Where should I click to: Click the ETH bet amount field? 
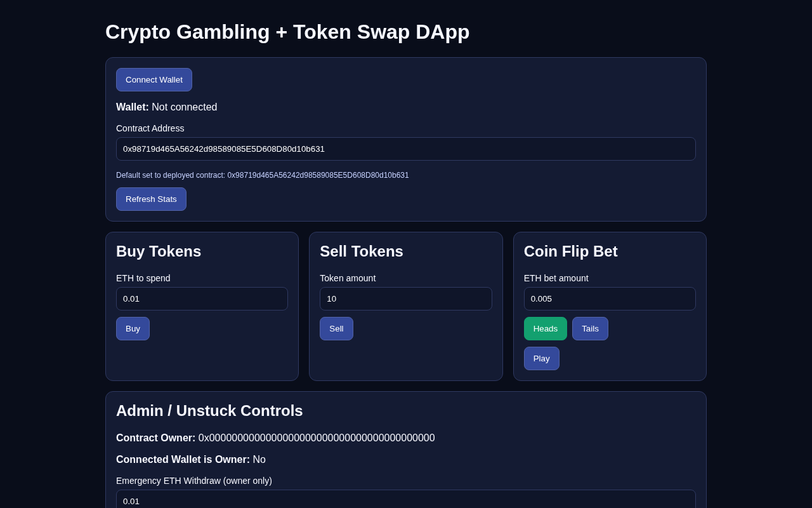coord(609,299)
